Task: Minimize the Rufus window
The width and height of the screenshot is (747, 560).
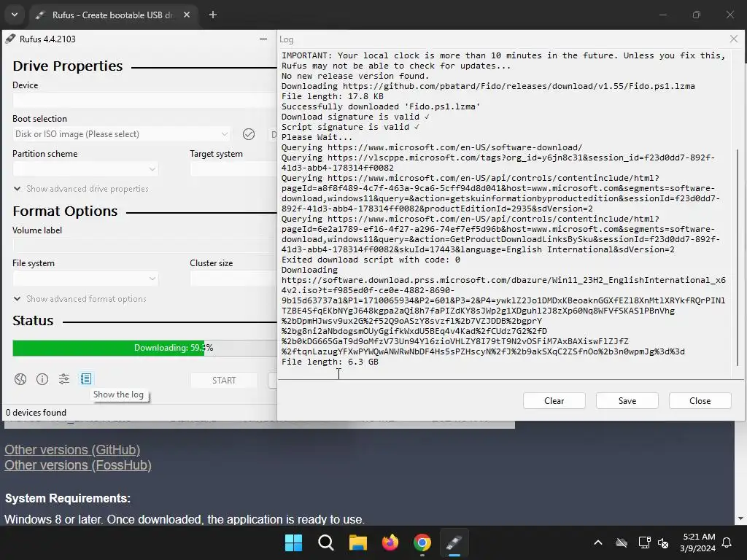Action: pyautogui.click(x=263, y=39)
